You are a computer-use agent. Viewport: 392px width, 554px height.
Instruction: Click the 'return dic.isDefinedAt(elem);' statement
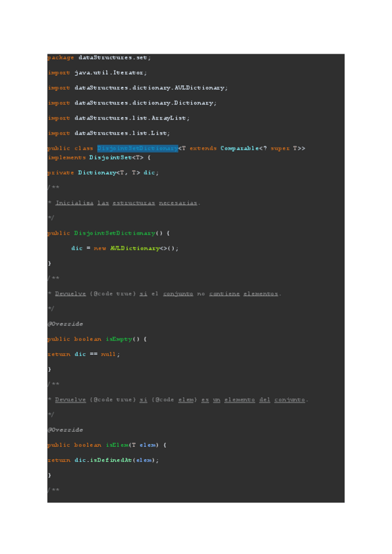click(103, 460)
